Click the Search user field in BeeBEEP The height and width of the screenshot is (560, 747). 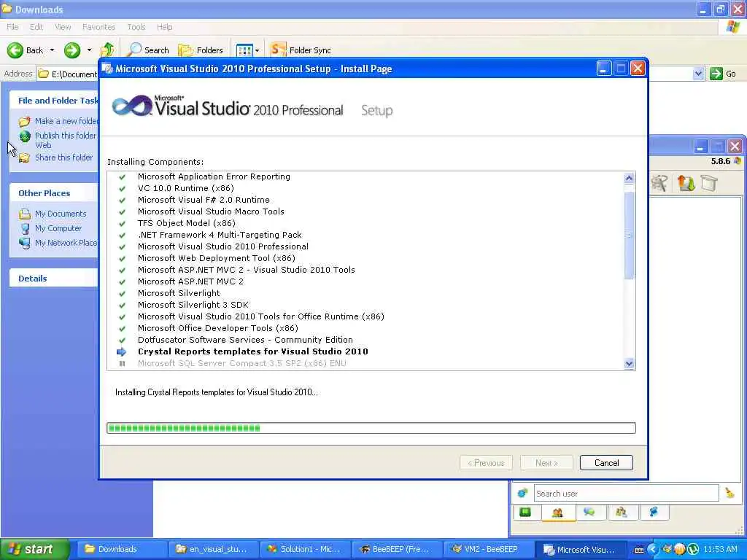click(x=626, y=494)
